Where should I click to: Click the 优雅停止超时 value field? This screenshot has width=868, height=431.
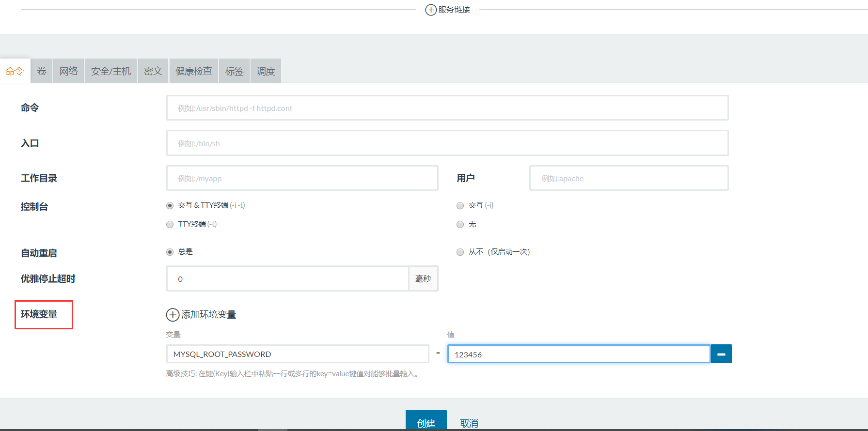pos(288,279)
